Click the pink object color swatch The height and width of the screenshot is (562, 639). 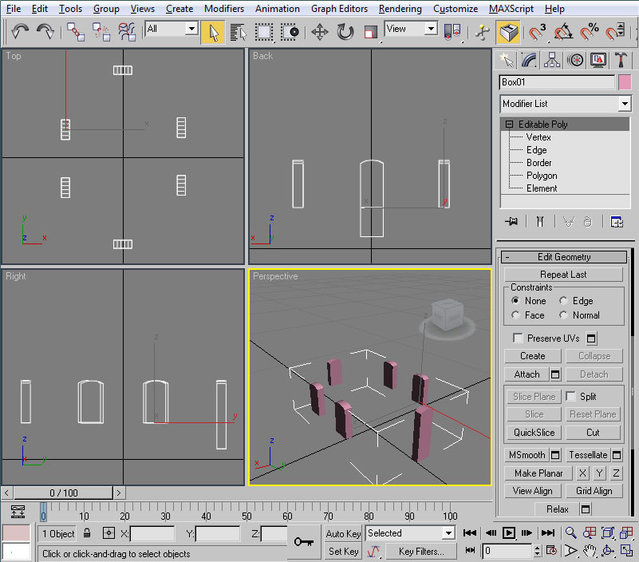tap(625, 82)
